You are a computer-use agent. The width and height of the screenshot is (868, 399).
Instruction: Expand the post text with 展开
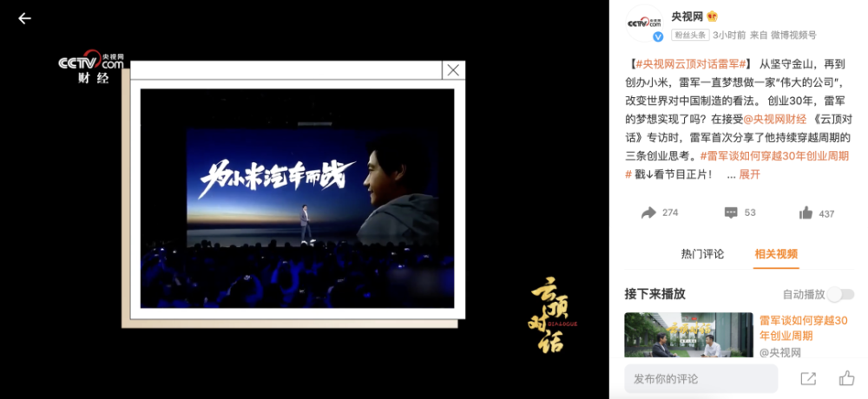tap(750, 174)
